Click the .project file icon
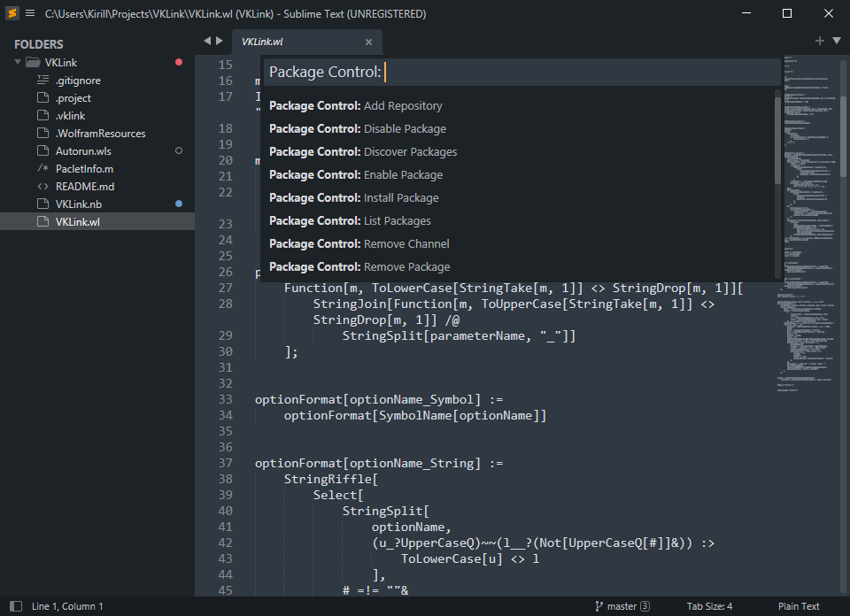 42,97
